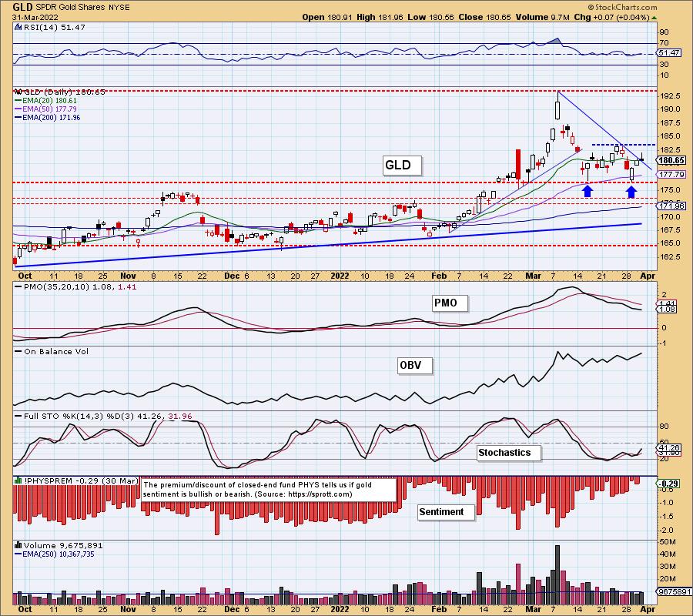
Task: Click the 9675891 volume tag on right axis
Action: (x=674, y=591)
